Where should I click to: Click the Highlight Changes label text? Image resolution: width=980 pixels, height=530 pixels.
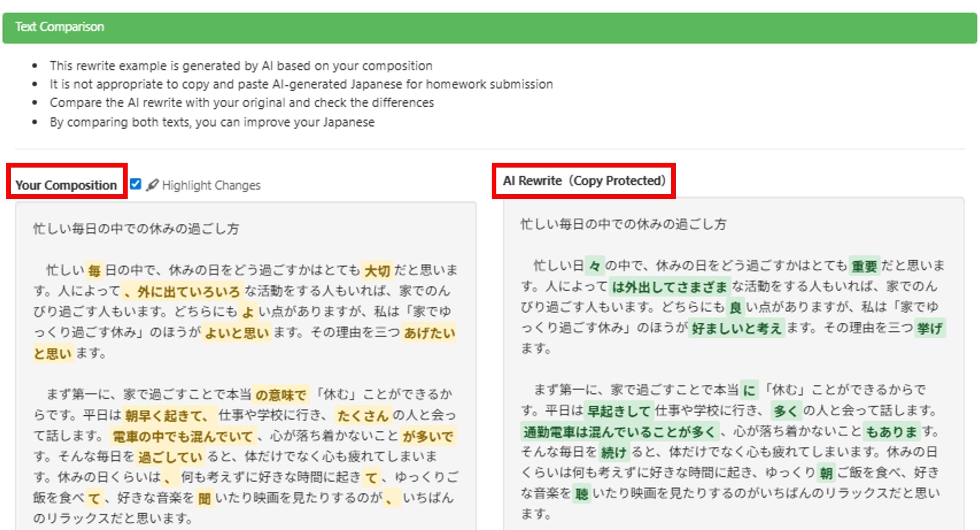211,186
